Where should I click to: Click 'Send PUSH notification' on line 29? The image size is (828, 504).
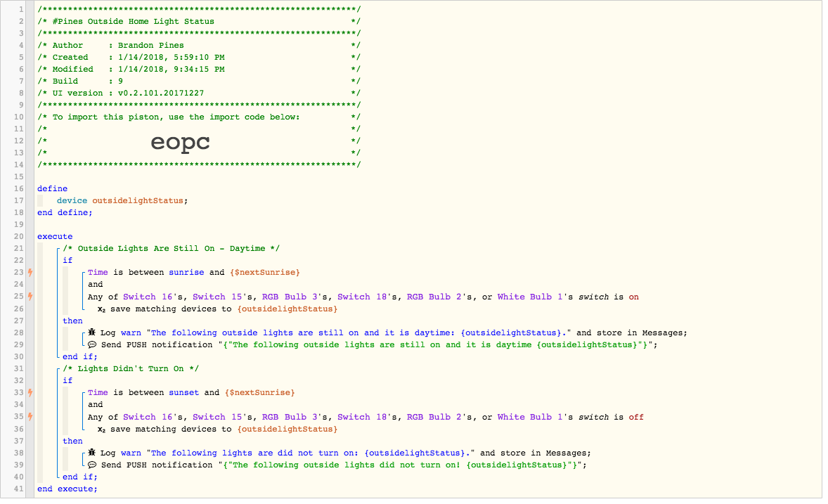pos(157,345)
